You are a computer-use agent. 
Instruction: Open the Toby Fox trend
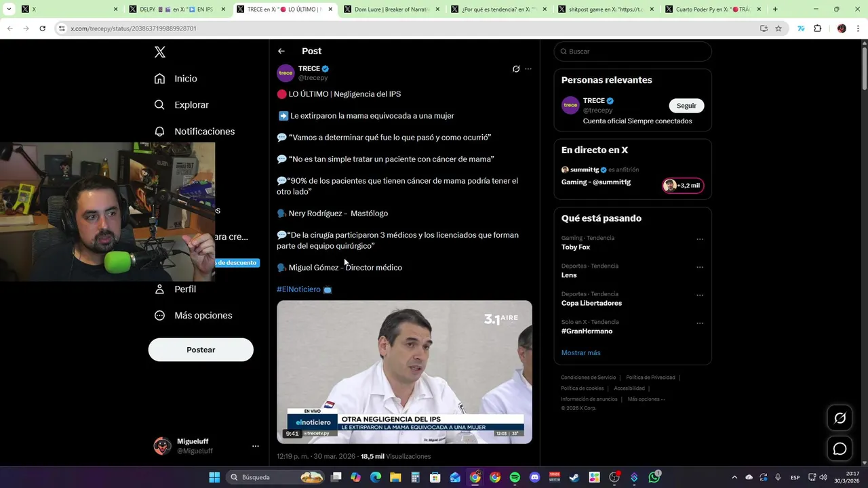(576, 247)
